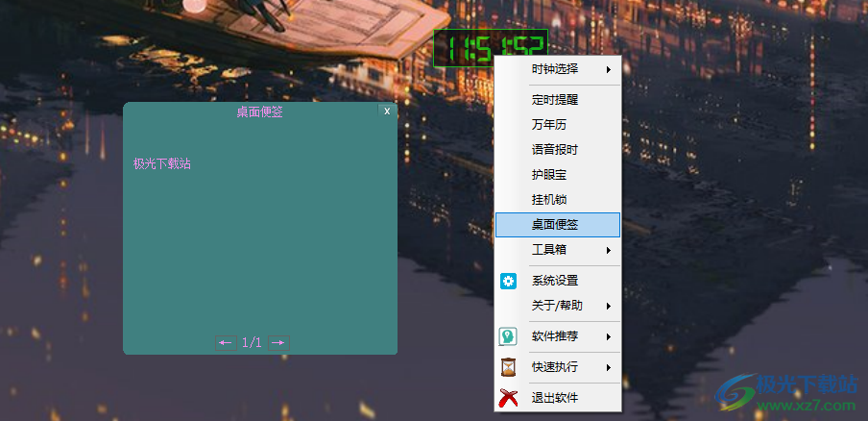Go to next note page arrow
The width and height of the screenshot is (868, 421).
(278, 343)
